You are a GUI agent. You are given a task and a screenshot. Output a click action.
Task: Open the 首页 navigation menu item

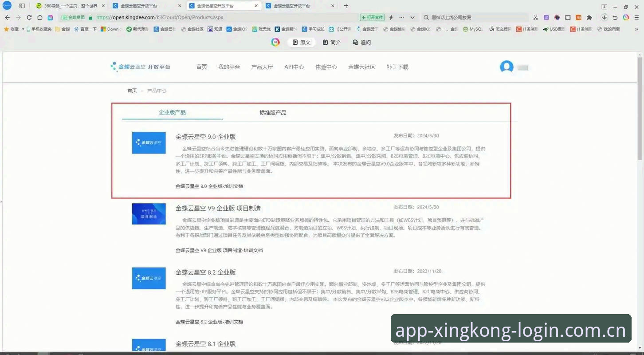pyautogui.click(x=201, y=67)
